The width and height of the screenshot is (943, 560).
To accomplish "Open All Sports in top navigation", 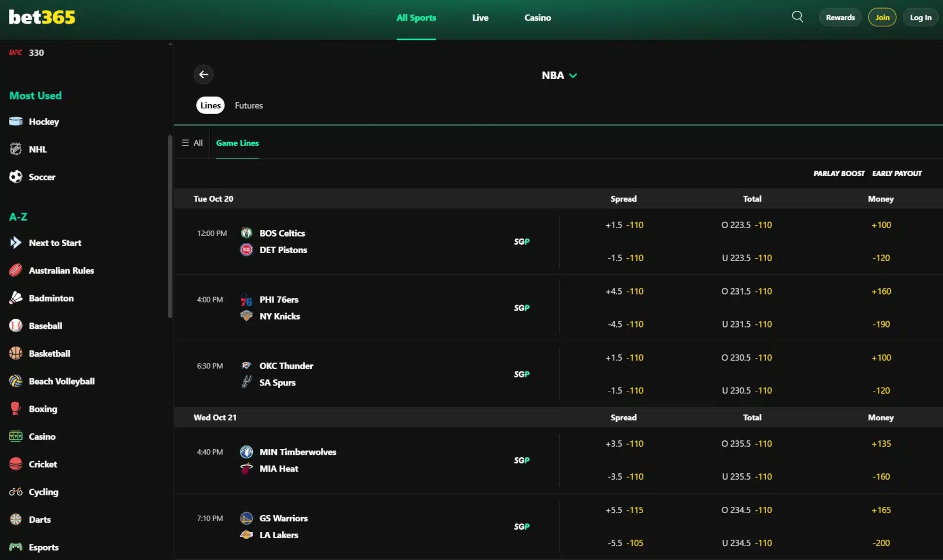I will (x=416, y=17).
